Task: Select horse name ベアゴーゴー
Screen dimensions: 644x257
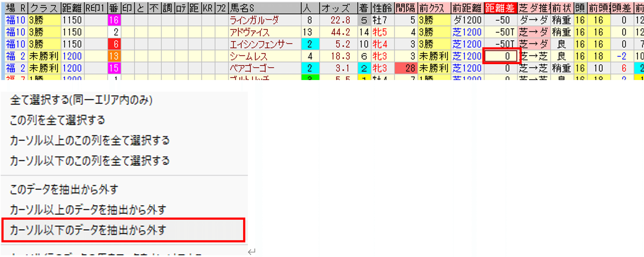Action: [252, 68]
